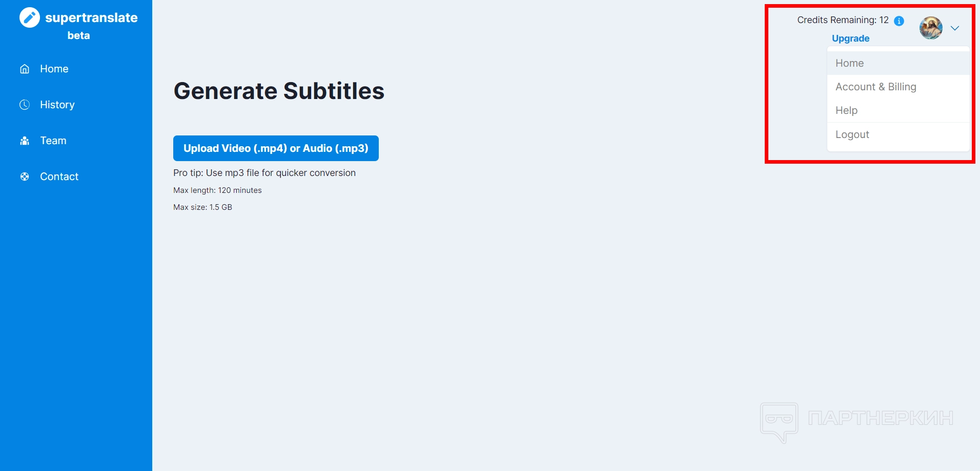The height and width of the screenshot is (471, 980).
Task: Click the credits info icon
Action: (899, 21)
